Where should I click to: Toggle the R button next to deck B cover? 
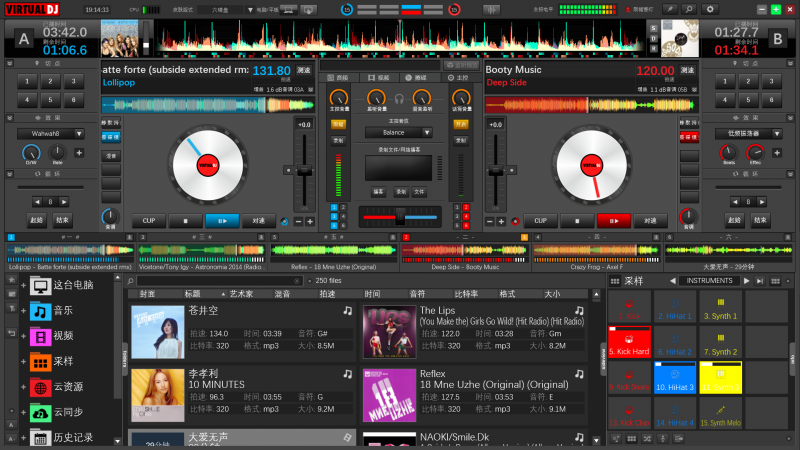pos(654,48)
